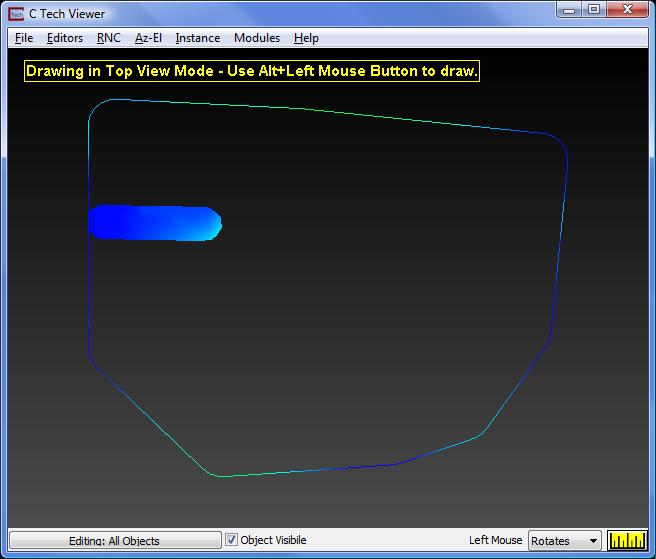The image size is (656, 559).
Task: Open the Az-El menu
Action: point(148,38)
